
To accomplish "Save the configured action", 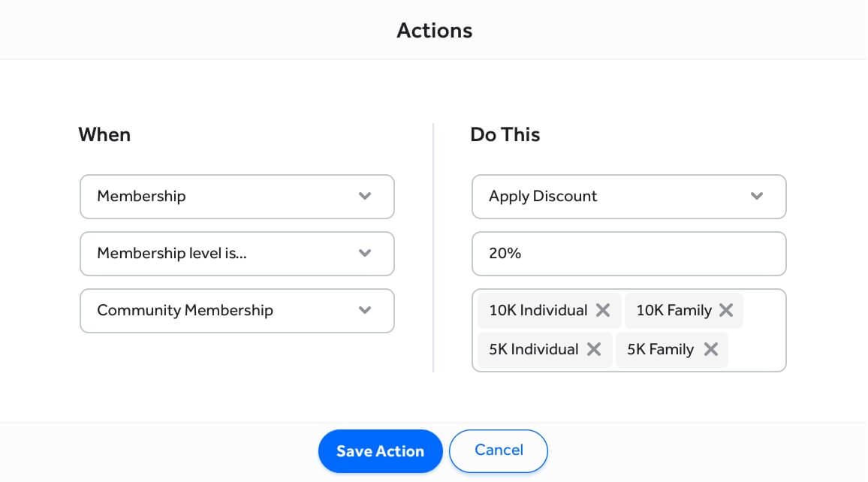I will point(380,450).
